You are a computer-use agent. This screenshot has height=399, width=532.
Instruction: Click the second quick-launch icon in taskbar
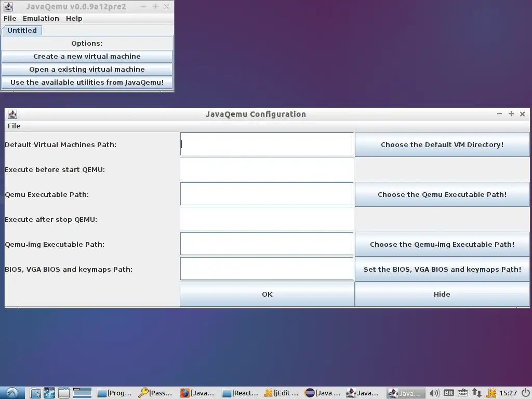tap(49, 393)
